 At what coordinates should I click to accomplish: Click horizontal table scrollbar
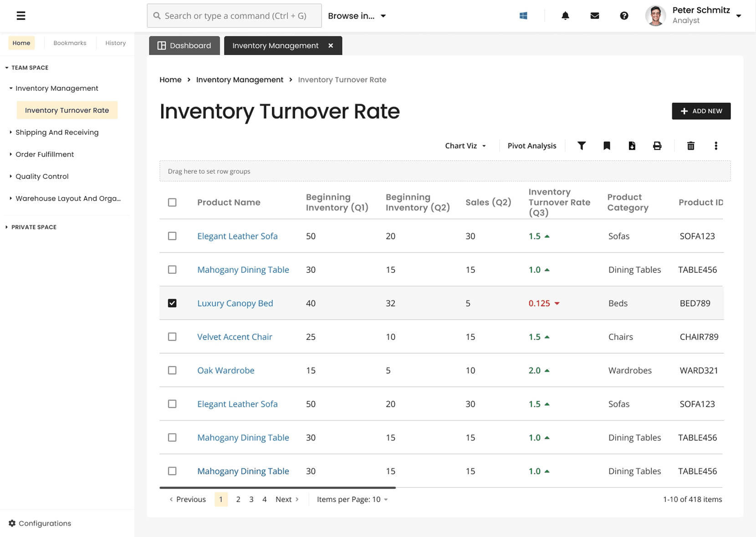[277, 488]
